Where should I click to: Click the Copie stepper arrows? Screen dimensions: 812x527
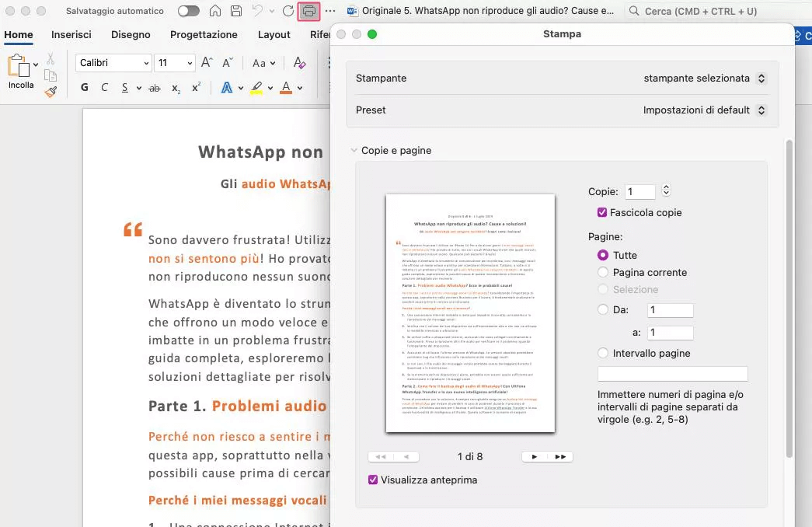[666, 190]
